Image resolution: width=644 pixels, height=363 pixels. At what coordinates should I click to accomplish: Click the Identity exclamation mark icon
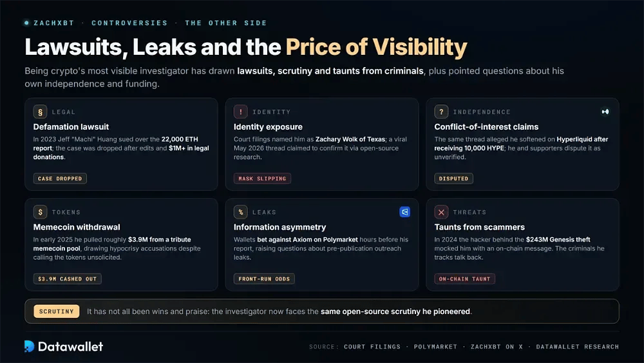(x=241, y=112)
